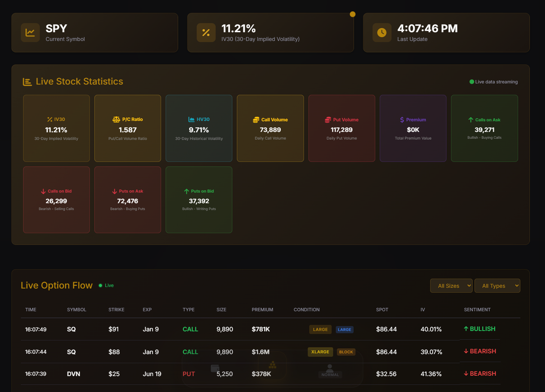Click the 16:07:49 time cell
This screenshot has height=392, width=545.
coord(36,329)
